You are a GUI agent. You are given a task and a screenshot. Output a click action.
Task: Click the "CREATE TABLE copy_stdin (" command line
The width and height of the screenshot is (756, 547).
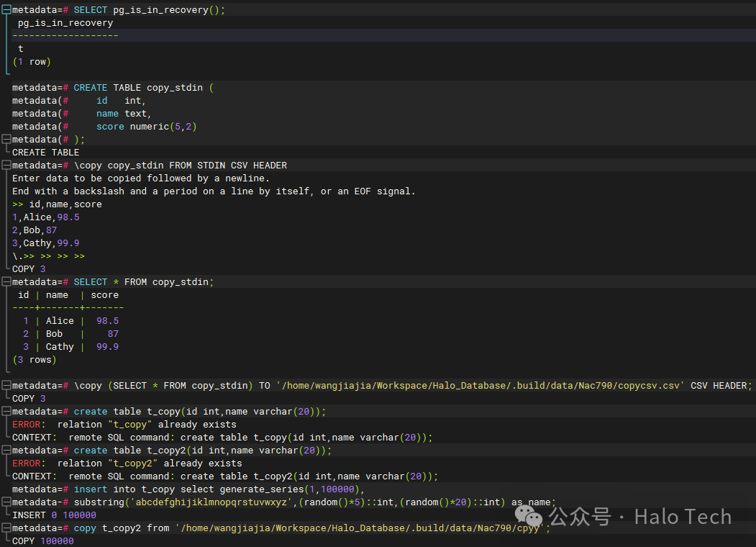pos(113,88)
